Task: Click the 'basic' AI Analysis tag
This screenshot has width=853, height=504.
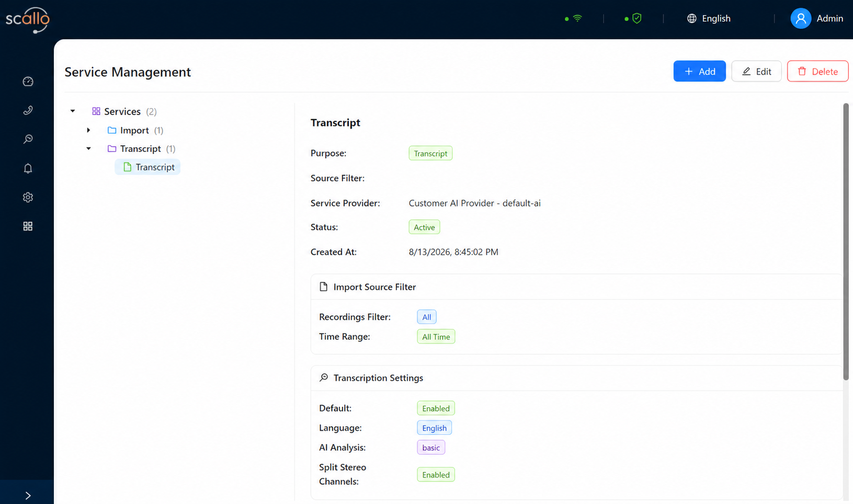Action: pos(431,448)
